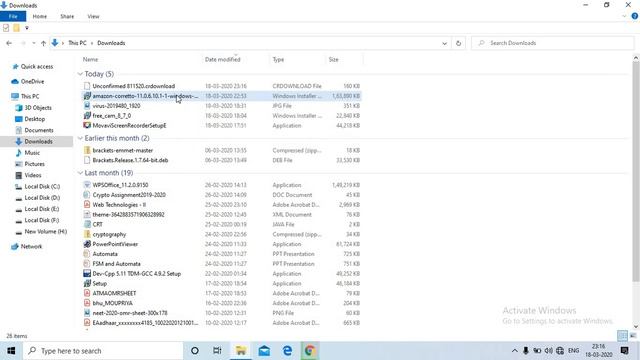Click This PC in the address bar
This screenshot has width=640, height=360.
[x=77, y=43]
